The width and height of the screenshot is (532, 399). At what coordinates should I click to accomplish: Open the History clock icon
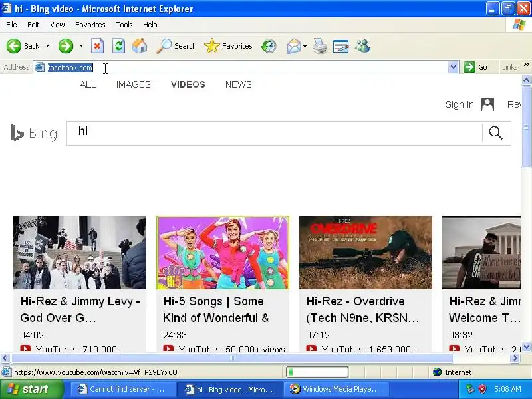point(269,46)
